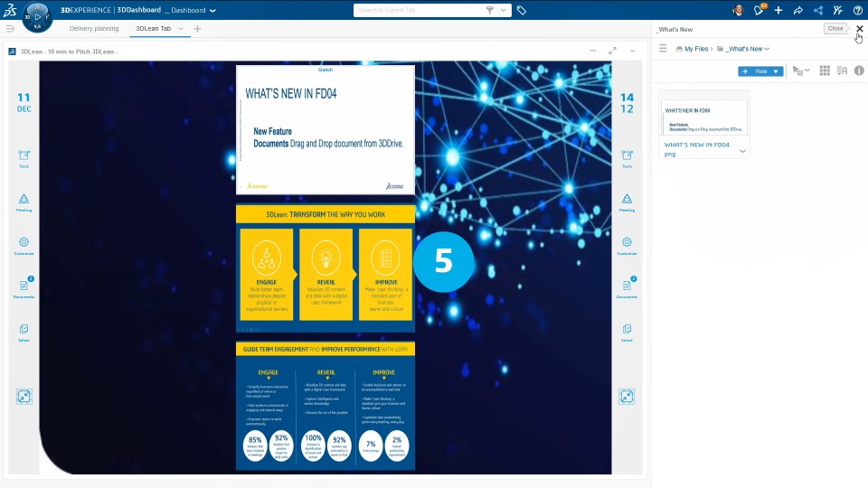Select the 3DLean Tab
The width and height of the screenshot is (868, 488).
(154, 28)
